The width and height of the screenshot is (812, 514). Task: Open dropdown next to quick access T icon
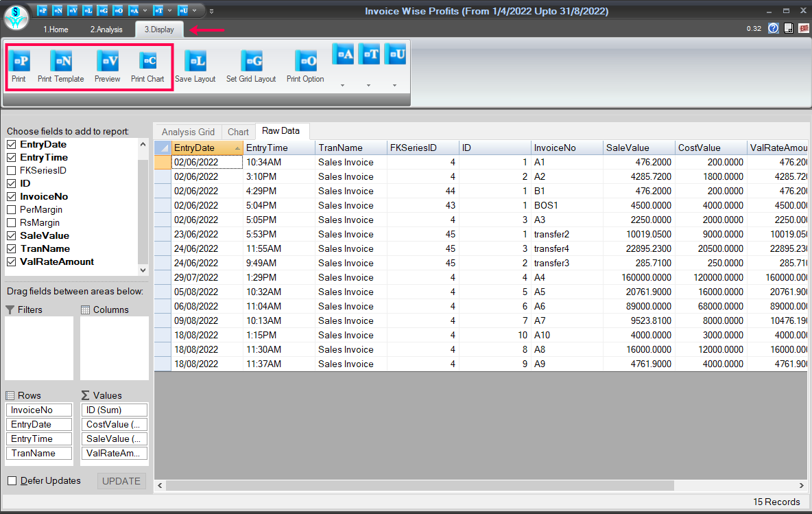[170, 10]
